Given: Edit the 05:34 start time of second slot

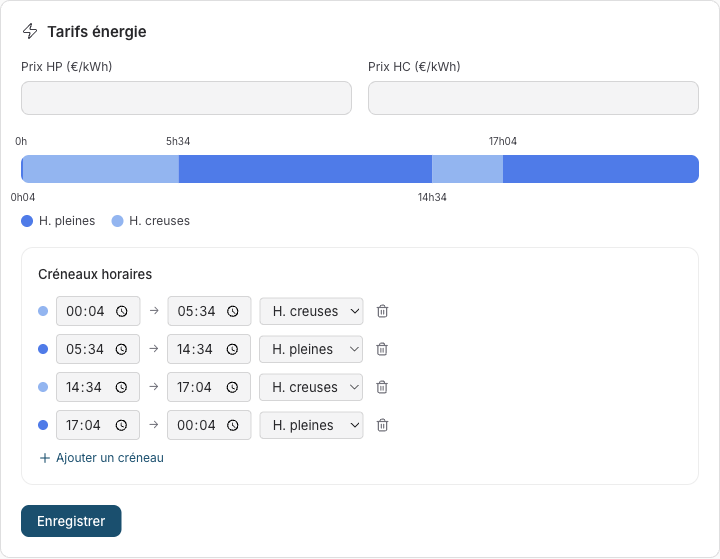Looking at the screenshot, I should [x=98, y=350].
